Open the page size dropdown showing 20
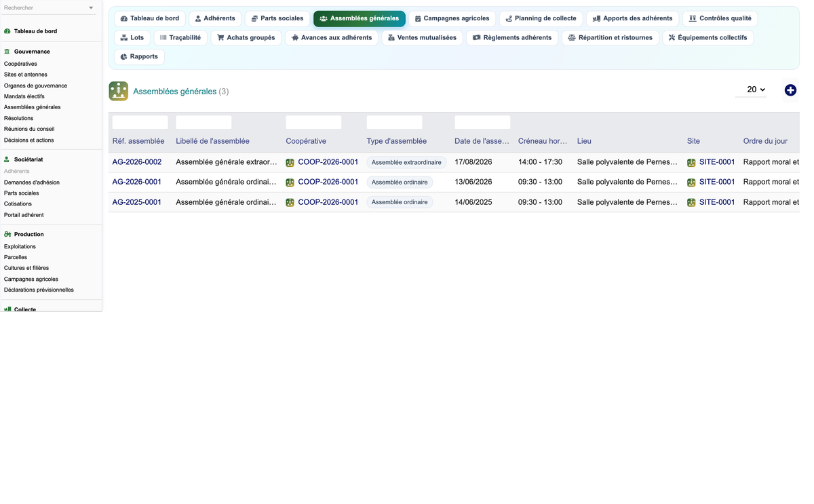This screenshot has width=814, height=504. pos(752,90)
